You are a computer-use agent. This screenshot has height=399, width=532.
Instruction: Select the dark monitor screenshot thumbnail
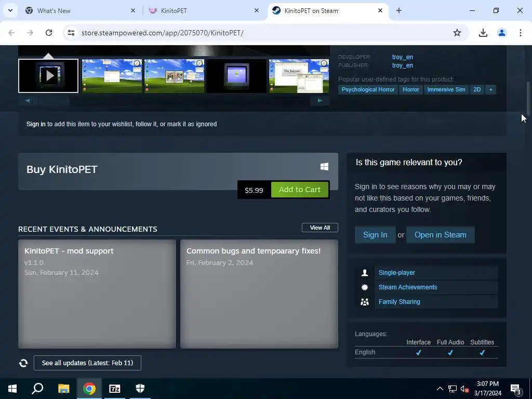236,76
